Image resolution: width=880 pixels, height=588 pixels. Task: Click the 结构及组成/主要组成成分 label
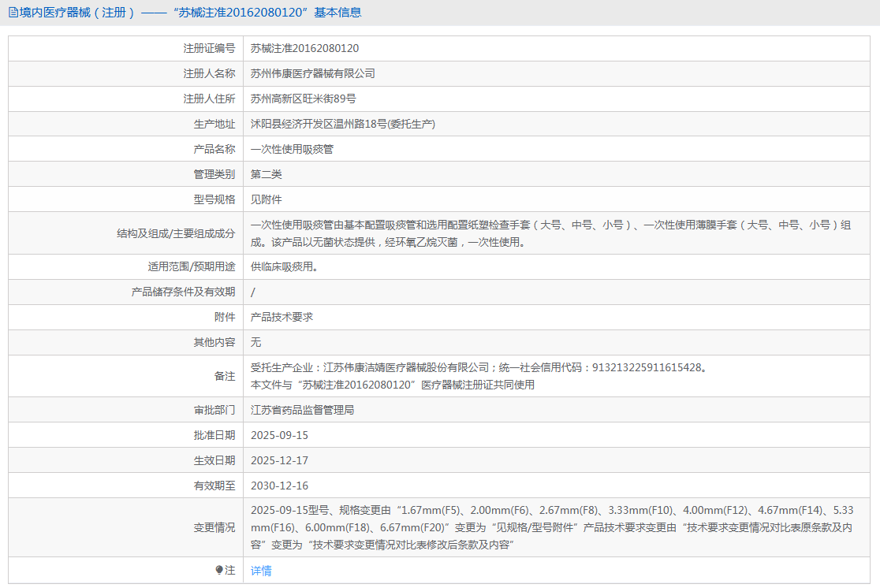[x=176, y=233]
